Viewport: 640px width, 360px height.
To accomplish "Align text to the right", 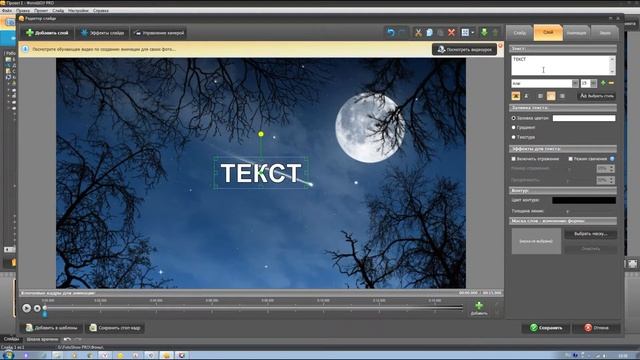I will click(562, 96).
